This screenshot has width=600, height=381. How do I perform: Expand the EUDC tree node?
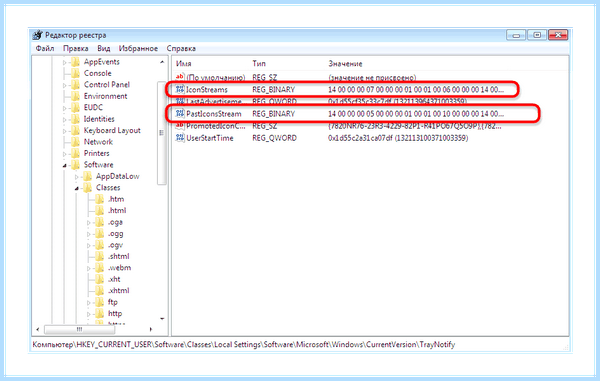point(65,108)
